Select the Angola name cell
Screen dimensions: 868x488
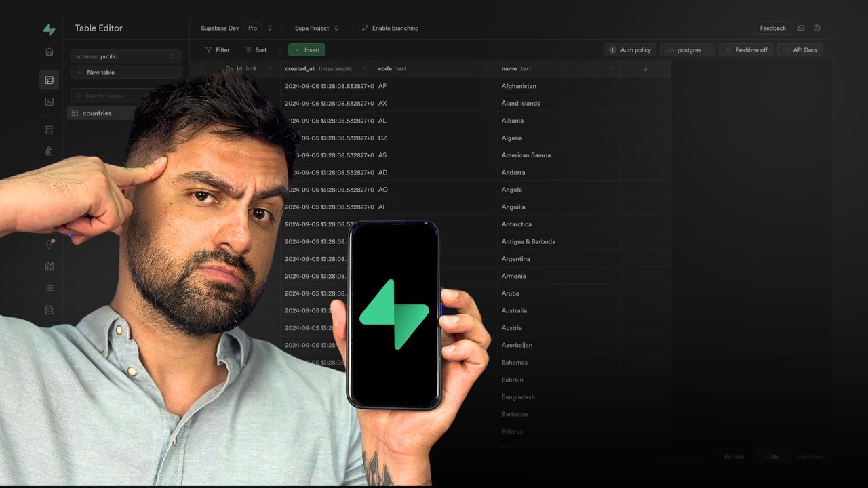tap(559, 190)
